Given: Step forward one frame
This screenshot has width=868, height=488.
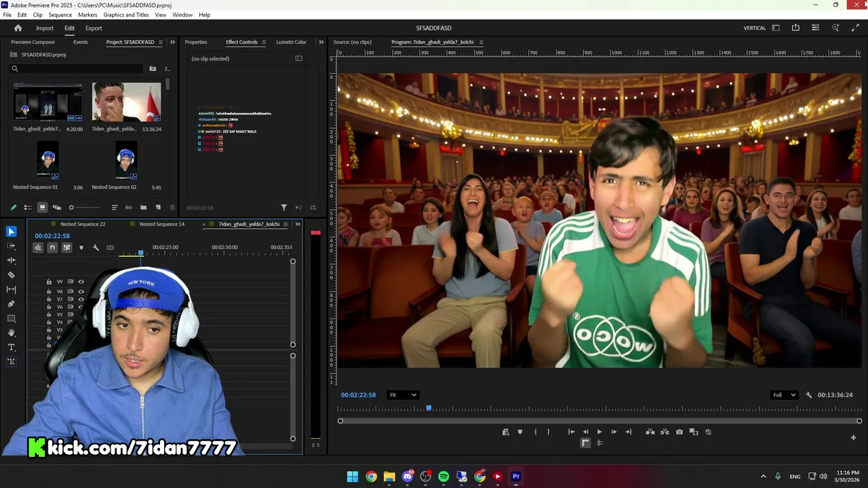Looking at the screenshot, I should coord(614,432).
